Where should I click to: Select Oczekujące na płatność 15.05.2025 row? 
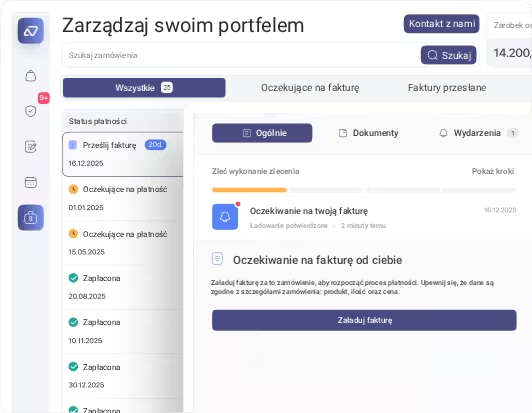(x=124, y=243)
